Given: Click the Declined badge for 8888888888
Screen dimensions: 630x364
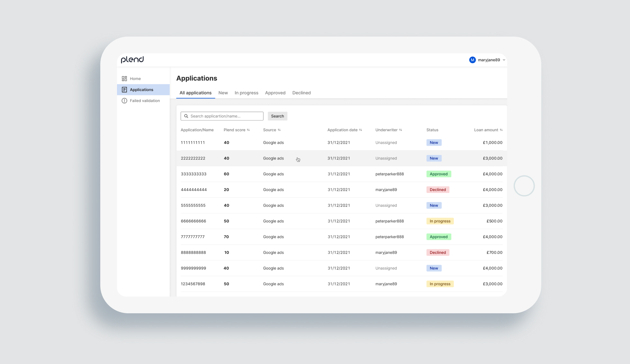Looking at the screenshot, I should click(438, 253).
